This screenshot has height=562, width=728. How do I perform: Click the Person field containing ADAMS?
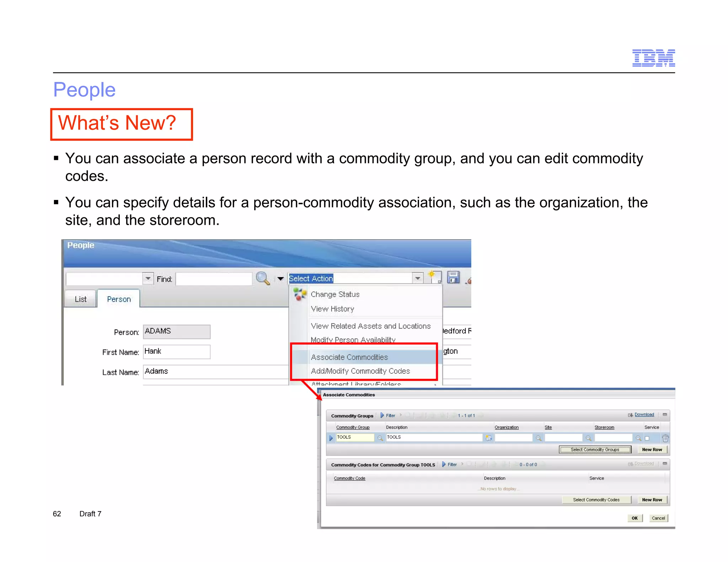(177, 331)
